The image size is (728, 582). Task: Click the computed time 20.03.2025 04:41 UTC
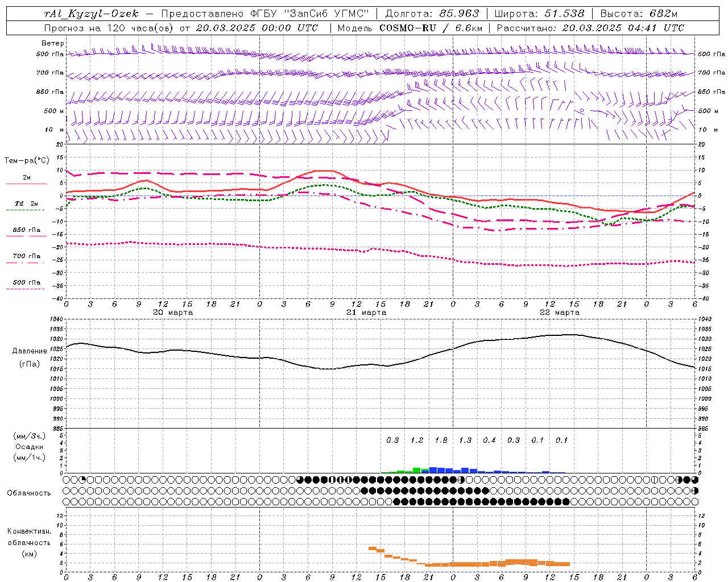coord(623,28)
